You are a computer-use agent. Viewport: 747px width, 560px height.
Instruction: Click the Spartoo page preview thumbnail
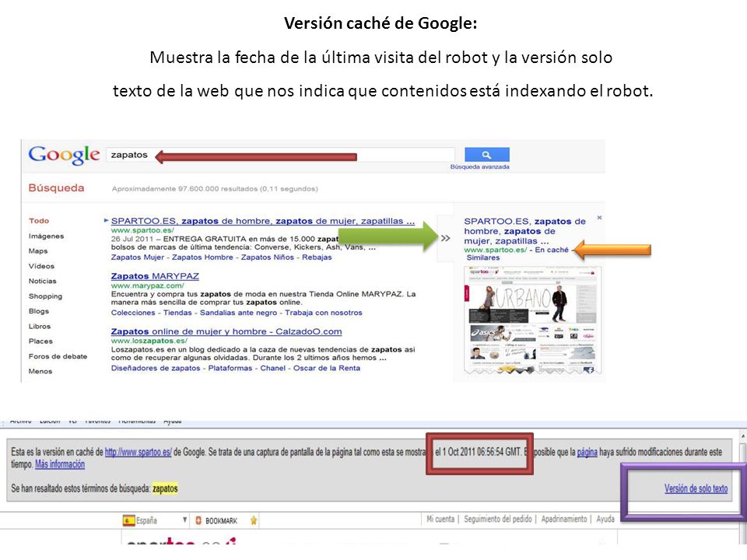(532, 320)
